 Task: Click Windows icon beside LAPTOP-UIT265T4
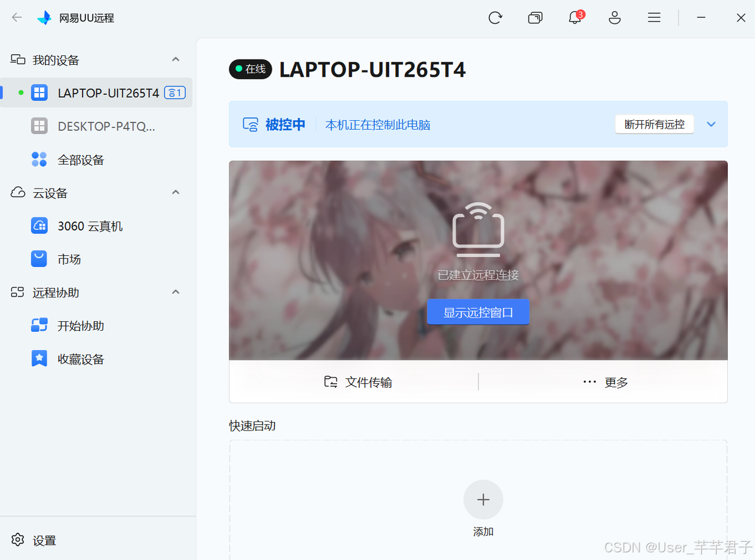click(x=40, y=93)
